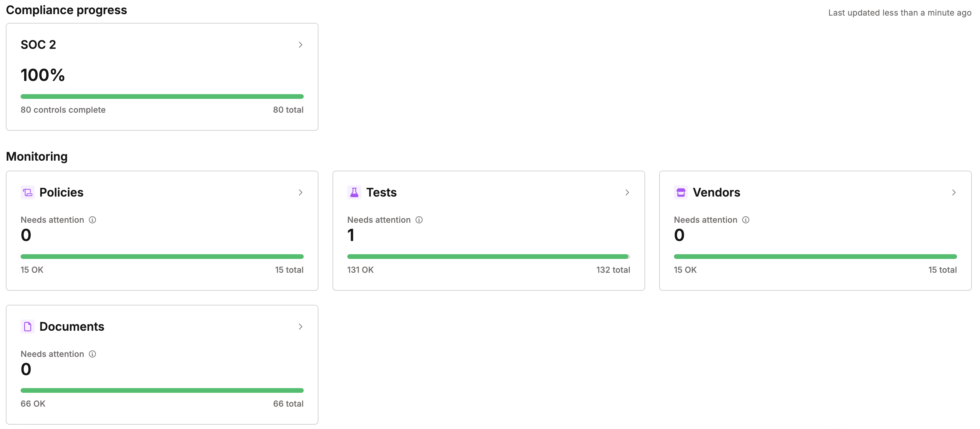Click the Policies scroll icon

[x=27, y=192]
